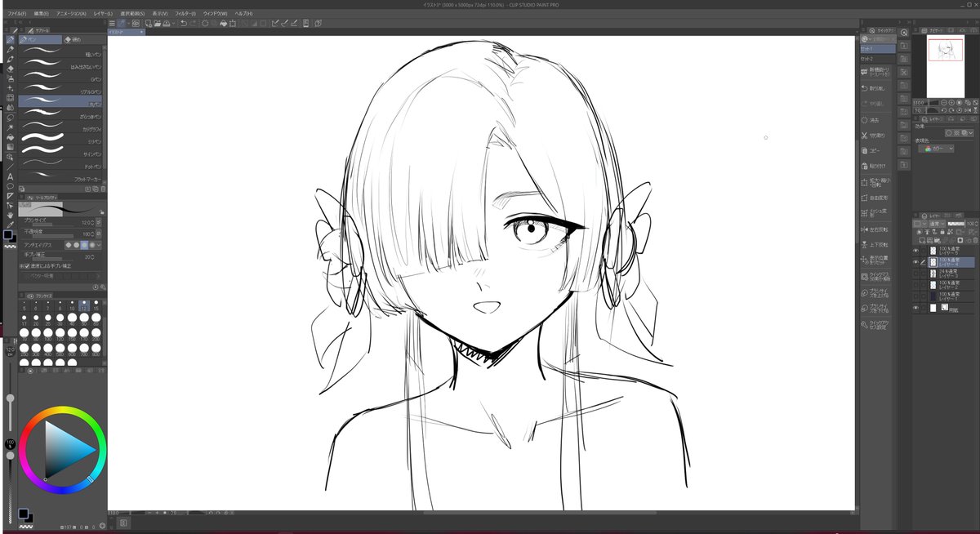Click the Undo arrow in the command bar
This screenshot has width=980, height=534.
184,23
